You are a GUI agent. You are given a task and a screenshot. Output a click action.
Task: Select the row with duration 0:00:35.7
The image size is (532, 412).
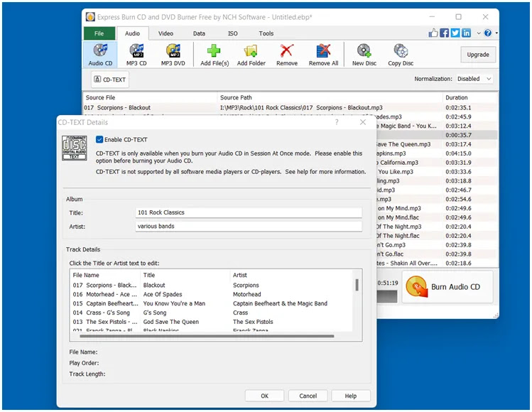437,135
